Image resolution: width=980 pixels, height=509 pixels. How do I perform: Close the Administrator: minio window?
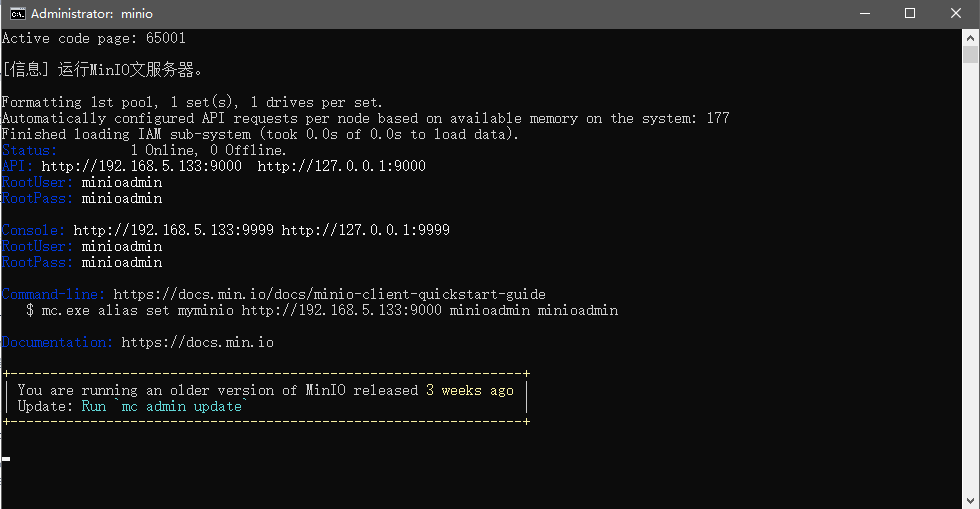tap(956, 13)
